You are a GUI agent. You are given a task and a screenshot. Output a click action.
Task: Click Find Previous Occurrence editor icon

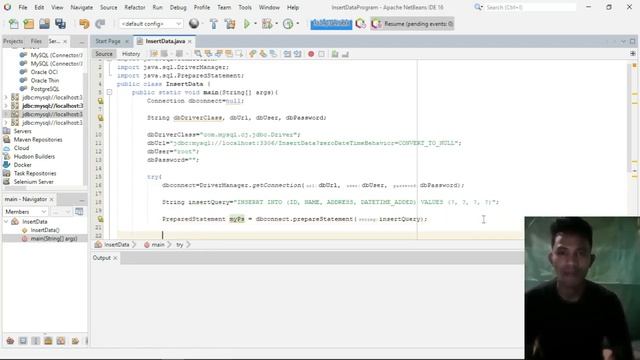(209, 54)
